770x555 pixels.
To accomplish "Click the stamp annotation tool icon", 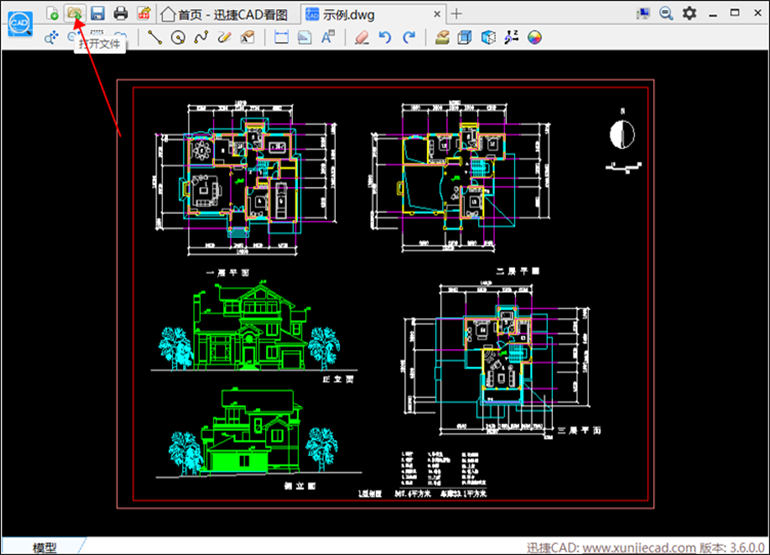I will point(248,37).
